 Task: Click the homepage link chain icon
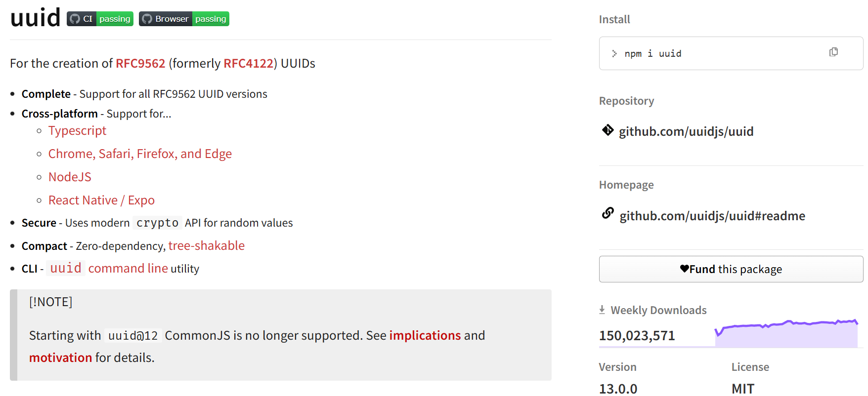point(608,213)
